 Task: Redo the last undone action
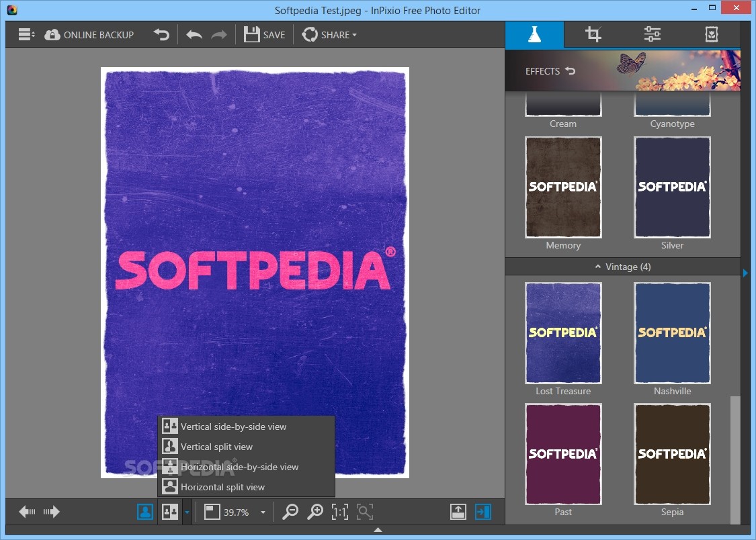click(219, 35)
